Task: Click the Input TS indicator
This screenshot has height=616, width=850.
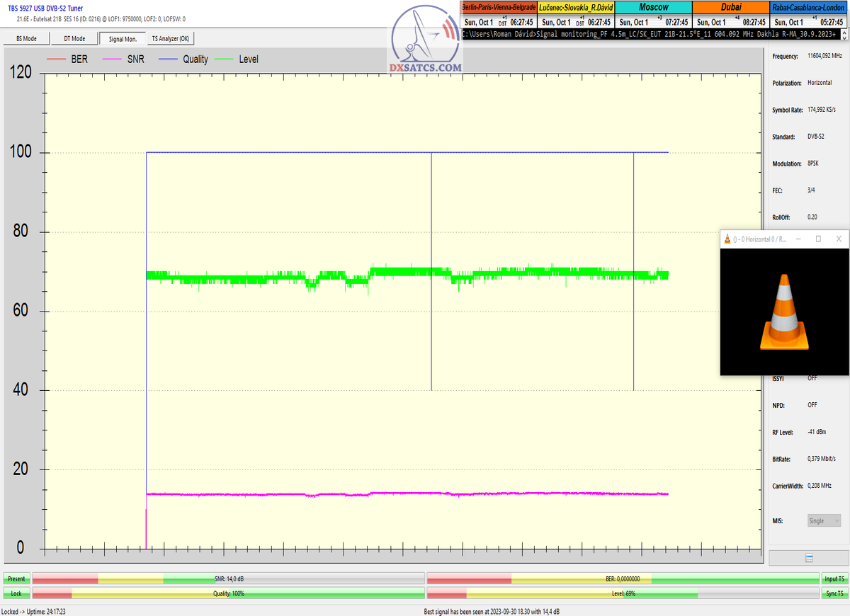Action: click(x=834, y=578)
